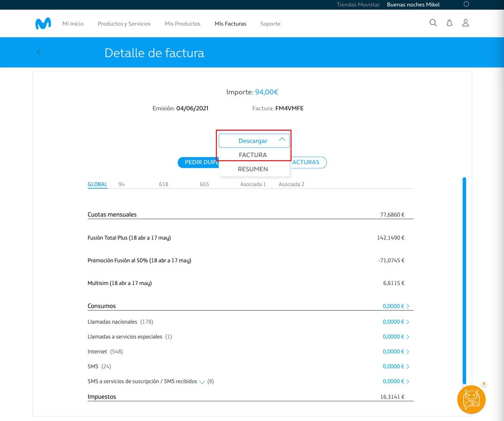Expand Internet consumption amount details
Image resolution: width=504 pixels, height=421 pixels.
(x=396, y=352)
